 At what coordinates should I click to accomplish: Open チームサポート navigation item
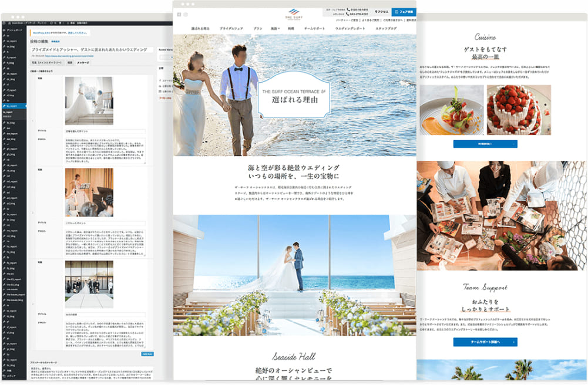pos(314,28)
